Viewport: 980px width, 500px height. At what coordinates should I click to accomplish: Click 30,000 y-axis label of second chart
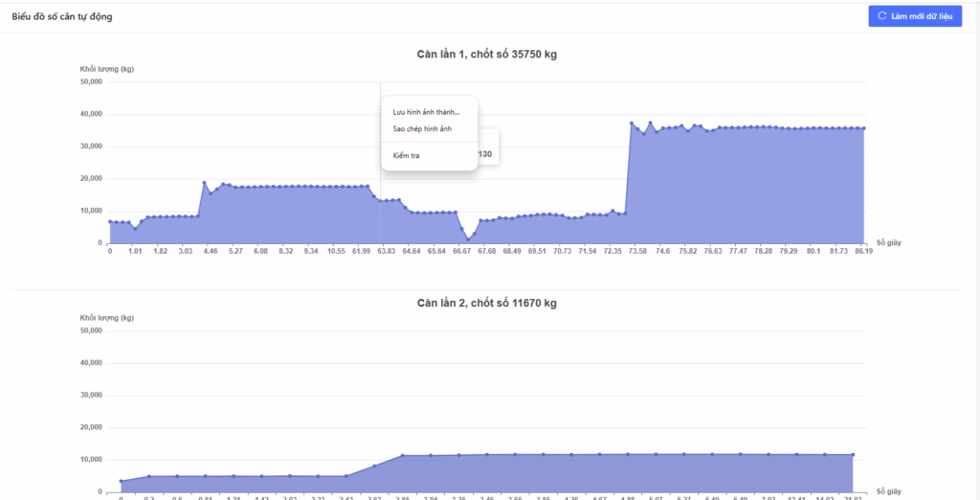(91, 396)
